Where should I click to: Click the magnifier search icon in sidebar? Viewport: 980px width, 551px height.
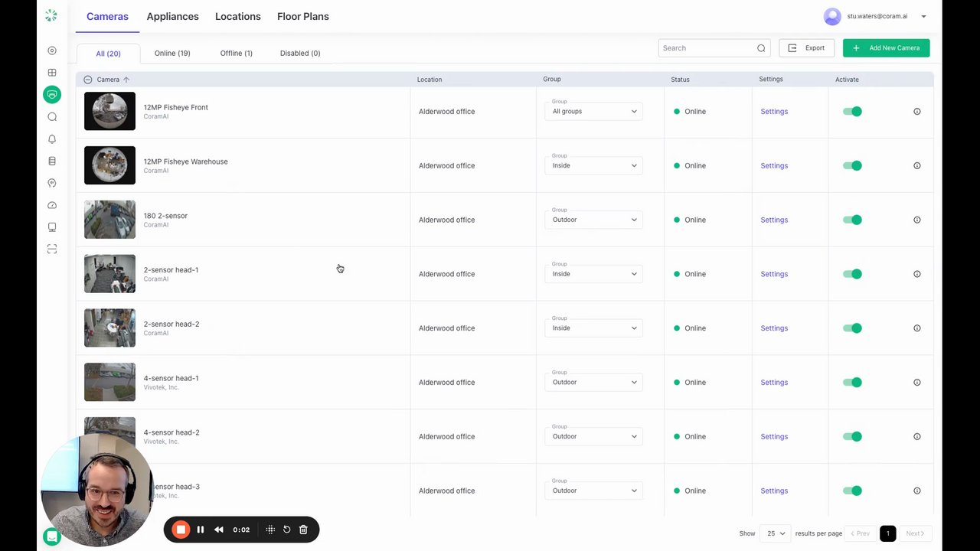pyautogui.click(x=52, y=117)
